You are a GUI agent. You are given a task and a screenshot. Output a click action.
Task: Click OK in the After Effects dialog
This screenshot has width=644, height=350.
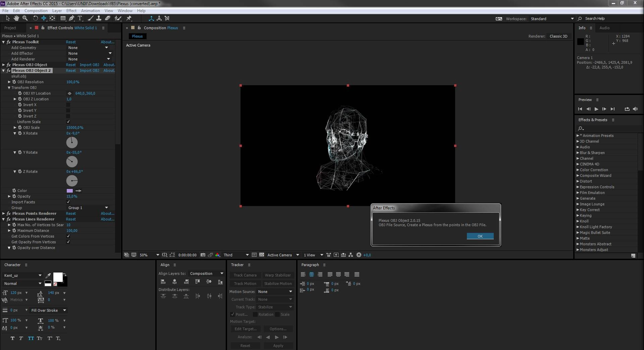coord(480,236)
